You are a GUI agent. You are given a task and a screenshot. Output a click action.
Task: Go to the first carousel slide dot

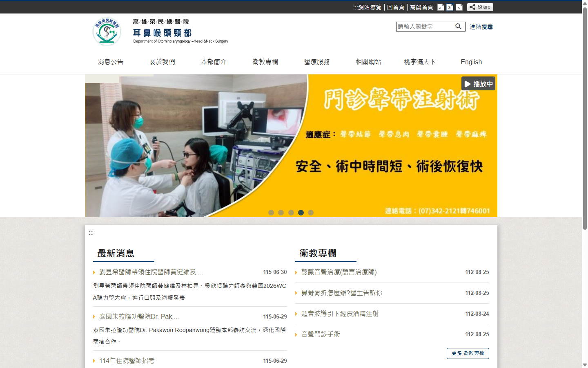pos(271,213)
